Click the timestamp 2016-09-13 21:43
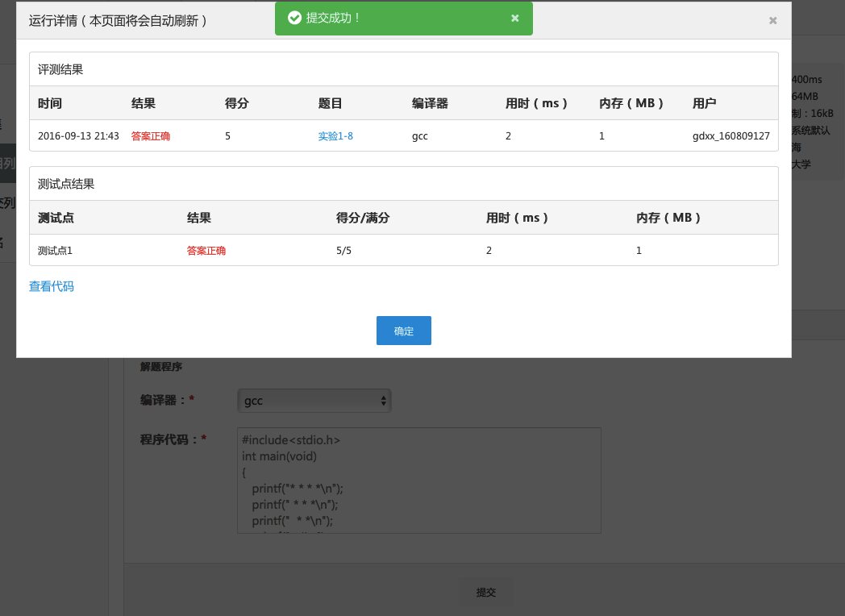The width and height of the screenshot is (845, 616). (x=78, y=135)
